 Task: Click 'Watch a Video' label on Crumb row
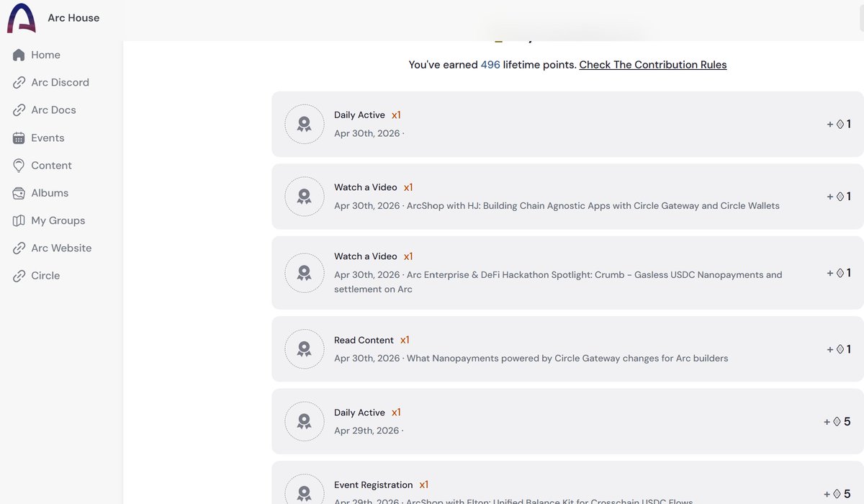366,256
